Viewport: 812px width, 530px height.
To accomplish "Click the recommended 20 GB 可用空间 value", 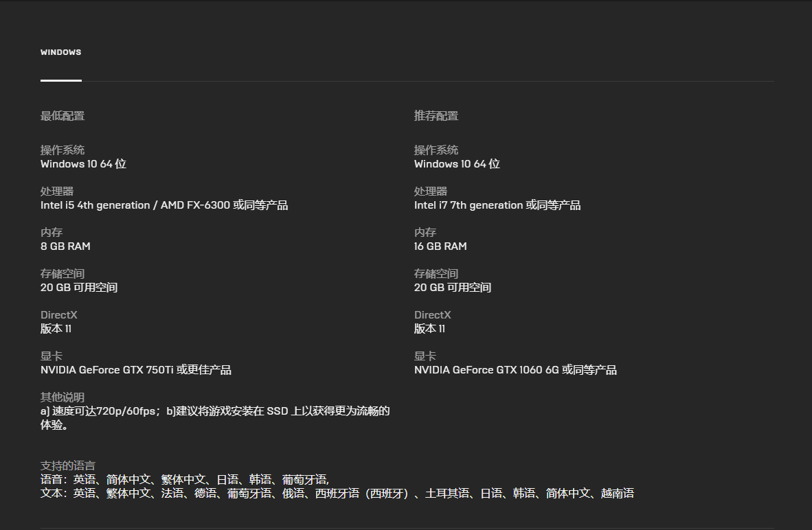I will (453, 288).
